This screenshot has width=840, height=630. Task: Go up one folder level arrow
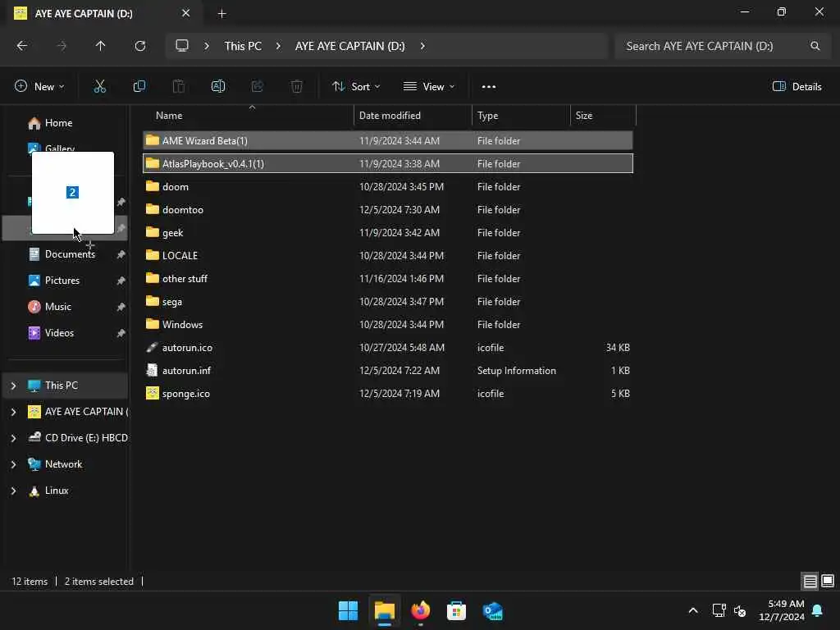(x=100, y=46)
